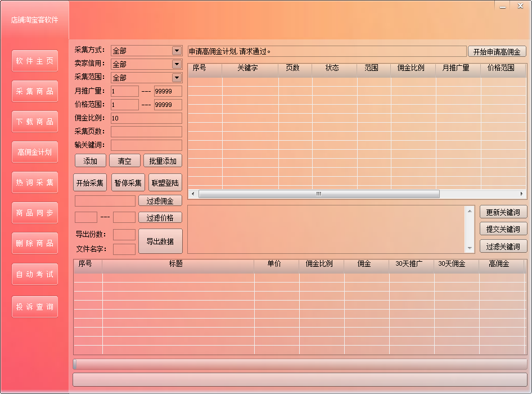Viewport: 532px width, 394px height.
Task: Go to 软件主页 in sidebar
Action: click(x=35, y=61)
